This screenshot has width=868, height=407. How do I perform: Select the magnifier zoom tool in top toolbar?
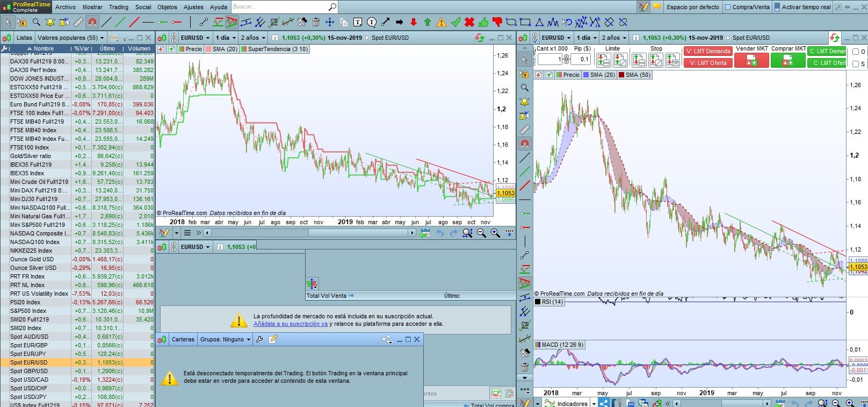pyautogui.click(x=36, y=22)
